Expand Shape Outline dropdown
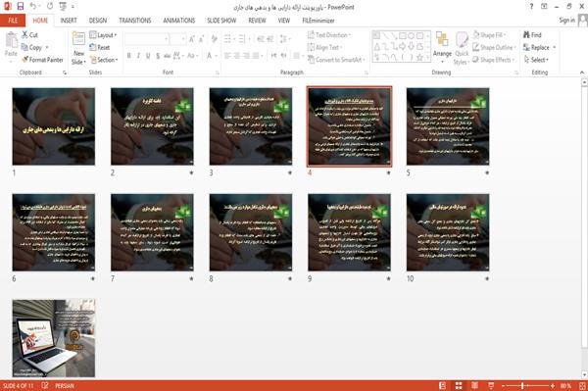The height and width of the screenshot is (391, 588). pyautogui.click(x=494, y=47)
